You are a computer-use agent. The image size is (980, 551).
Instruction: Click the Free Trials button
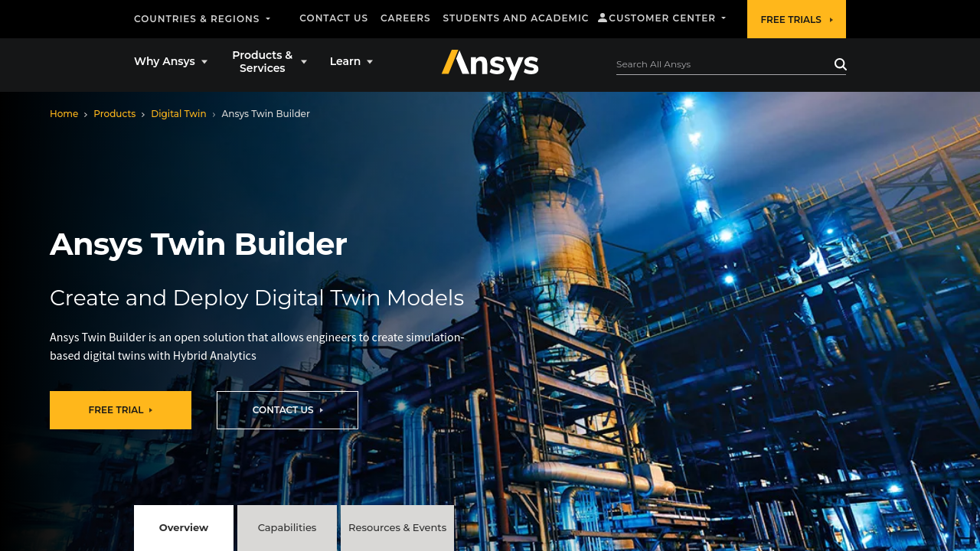pos(796,19)
